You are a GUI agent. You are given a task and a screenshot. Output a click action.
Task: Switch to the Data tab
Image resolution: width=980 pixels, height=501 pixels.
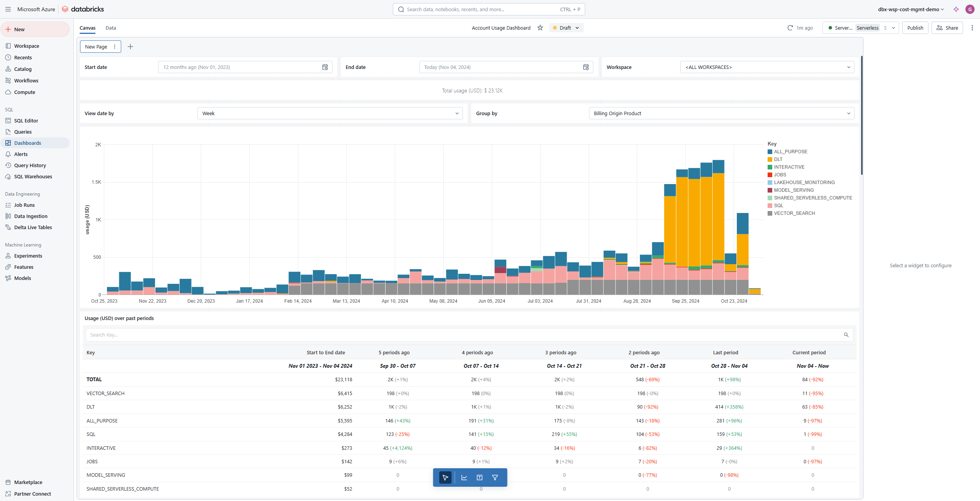click(x=110, y=27)
